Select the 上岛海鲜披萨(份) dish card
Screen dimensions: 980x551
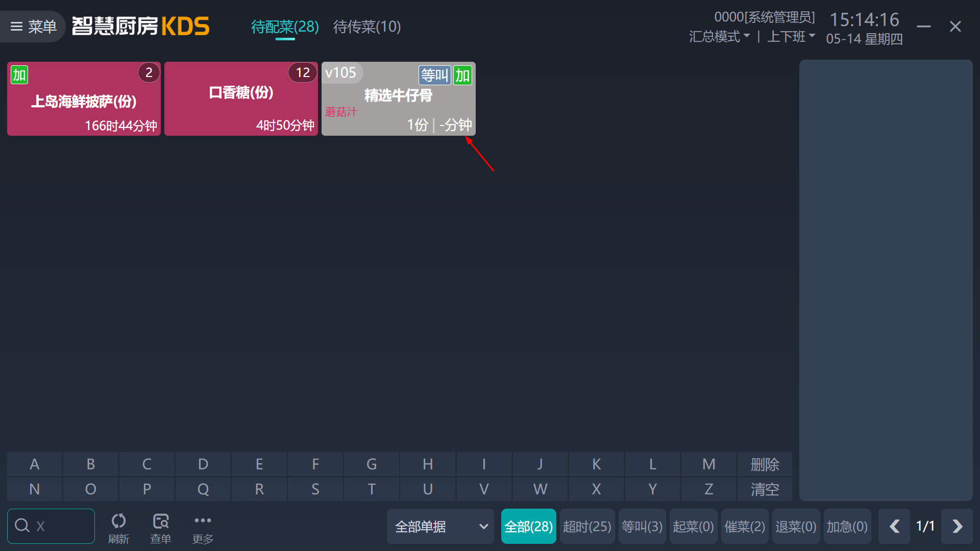(x=84, y=99)
